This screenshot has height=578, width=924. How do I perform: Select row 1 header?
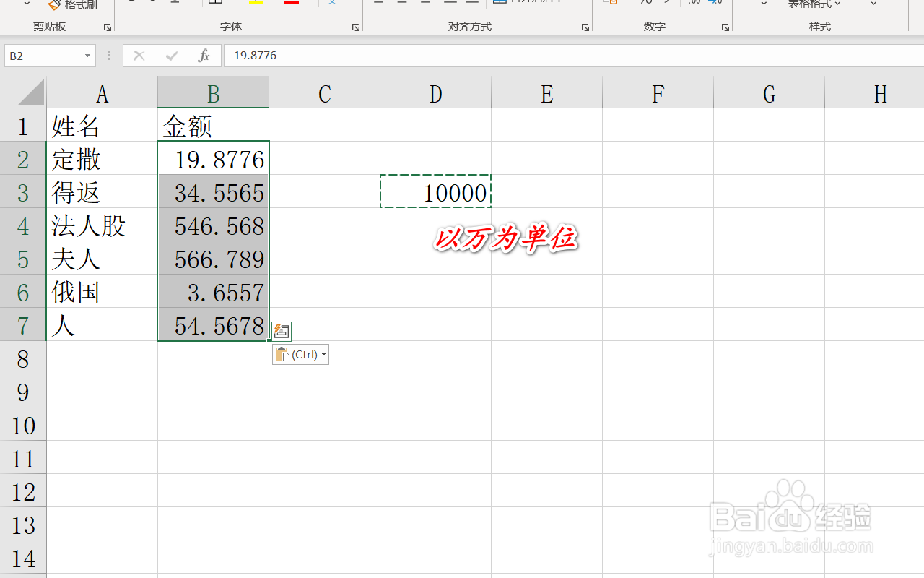[x=23, y=126]
